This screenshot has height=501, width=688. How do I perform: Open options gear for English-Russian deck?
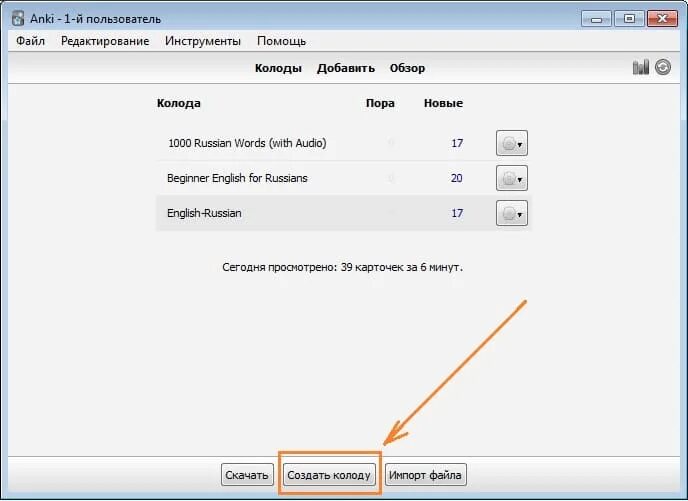[x=512, y=213]
